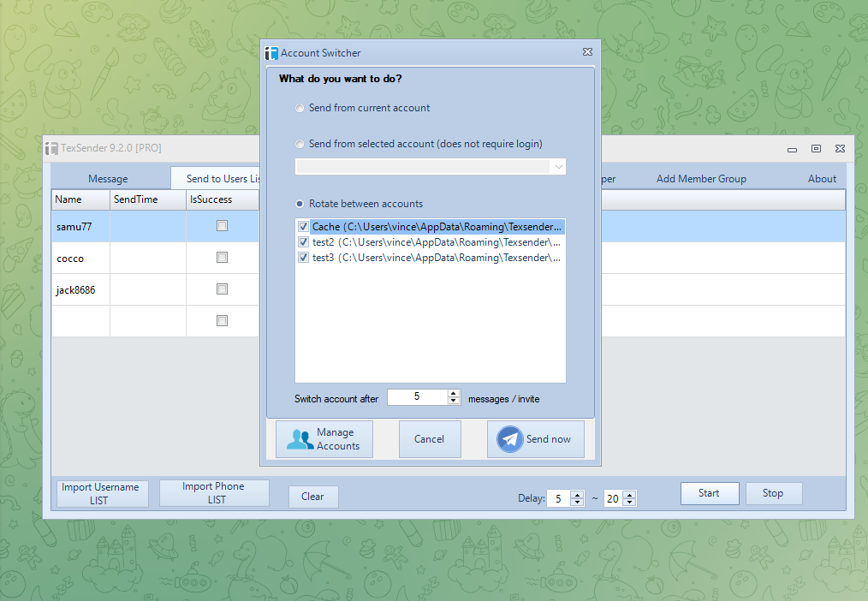Image resolution: width=868 pixels, height=601 pixels.
Task: Select the samu77 name cell
Action: [x=80, y=226]
